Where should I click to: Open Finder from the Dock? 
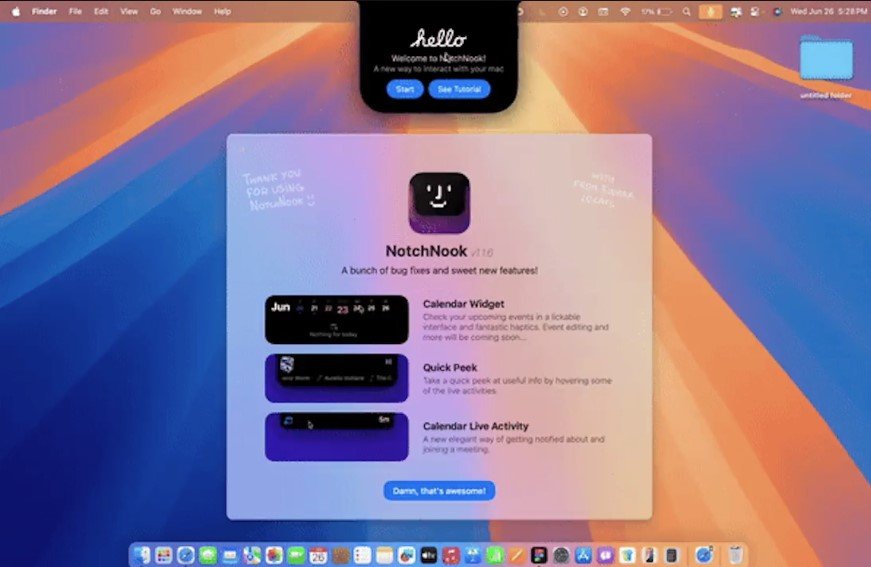(142, 555)
